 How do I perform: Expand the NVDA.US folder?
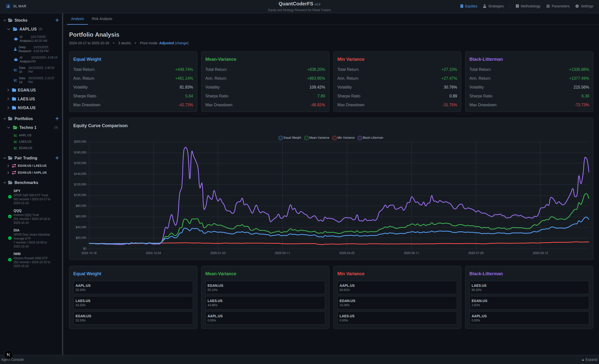pyautogui.click(x=8, y=108)
